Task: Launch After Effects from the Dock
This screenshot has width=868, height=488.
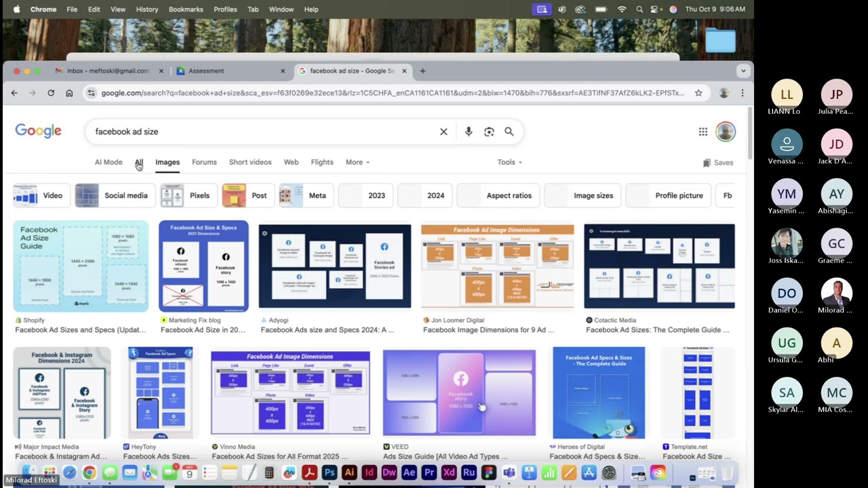Action: click(409, 472)
